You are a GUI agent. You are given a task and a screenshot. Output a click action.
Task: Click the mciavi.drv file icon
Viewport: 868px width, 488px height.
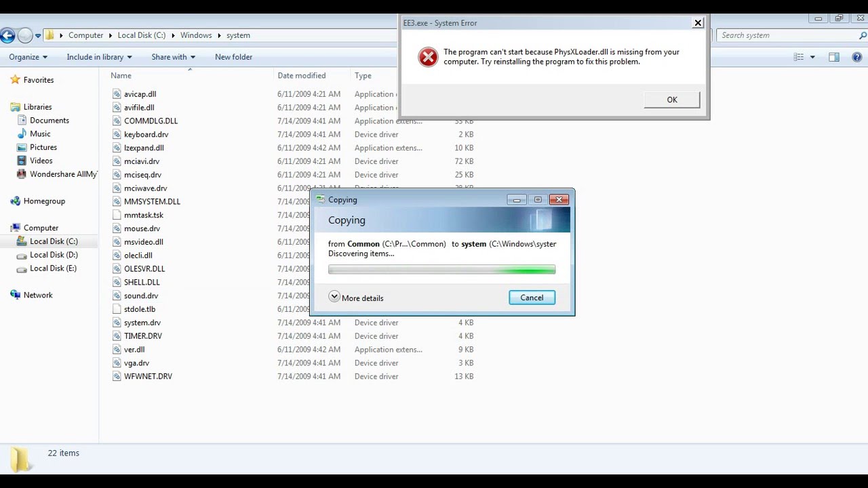tap(117, 161)
